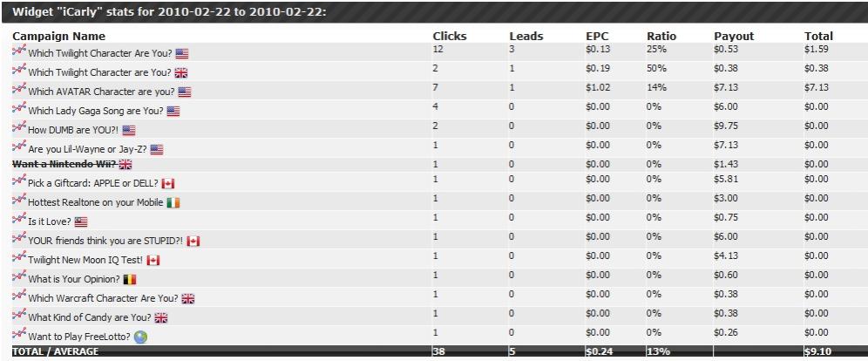The height and width of the screenshot is (361, 868).
Task: Click US flag next to Are you Lil-Wayne or Jay-Z
Action: pyautogui.click(x=157, y=150)
